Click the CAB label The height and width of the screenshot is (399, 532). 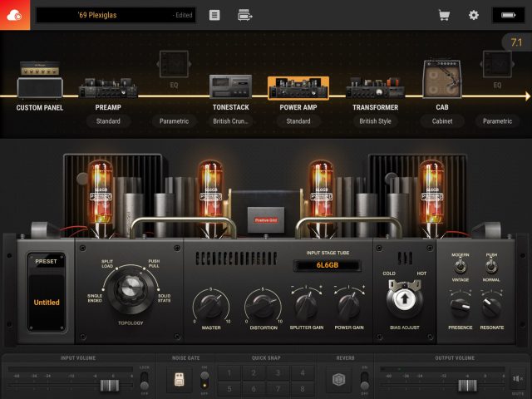coord(442,107)
